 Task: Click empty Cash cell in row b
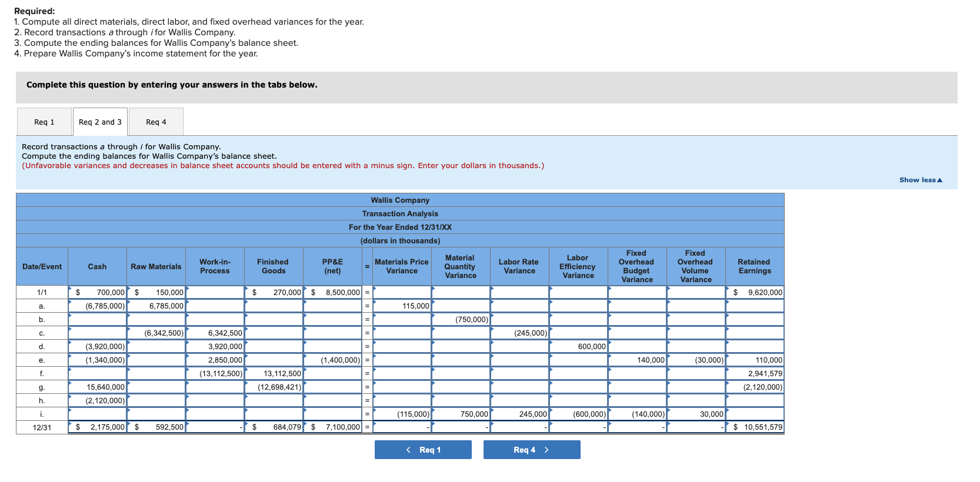click(x=98, y=319)
